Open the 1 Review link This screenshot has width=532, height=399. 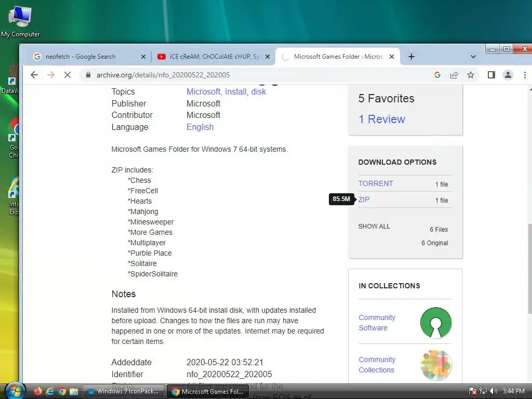(x=382, y=119)
